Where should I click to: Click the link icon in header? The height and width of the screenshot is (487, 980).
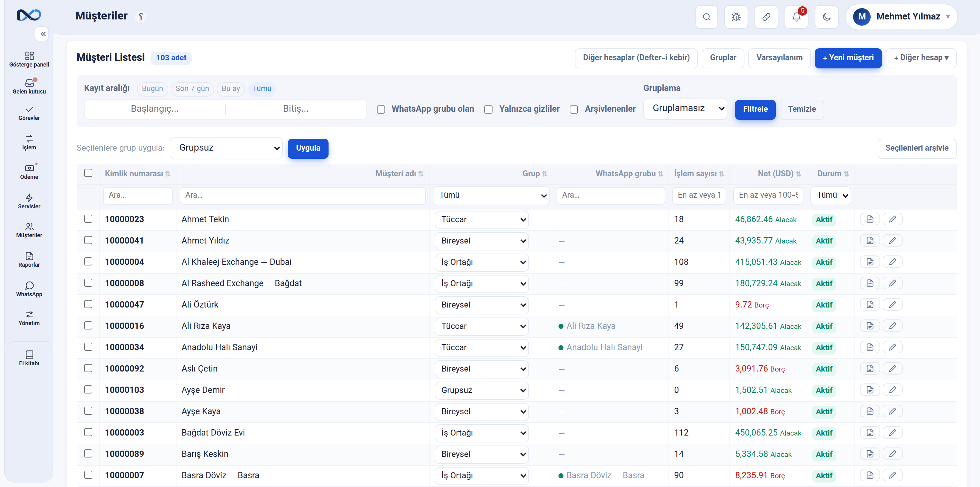(x=766, y=17)
